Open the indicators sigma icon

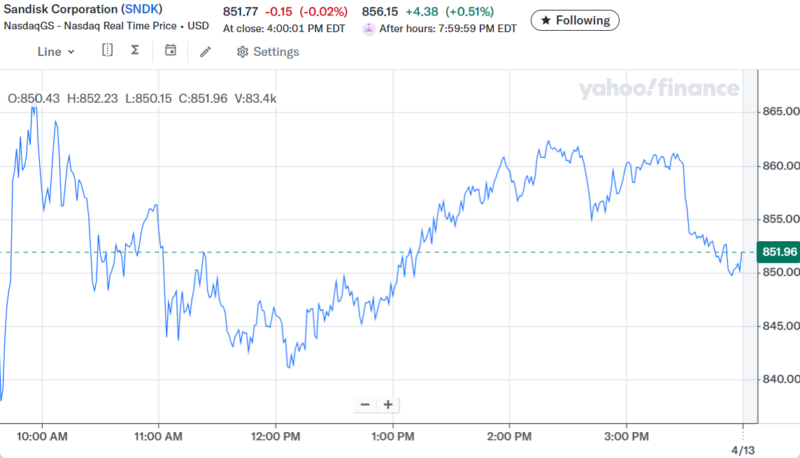[x=135, y=51]
